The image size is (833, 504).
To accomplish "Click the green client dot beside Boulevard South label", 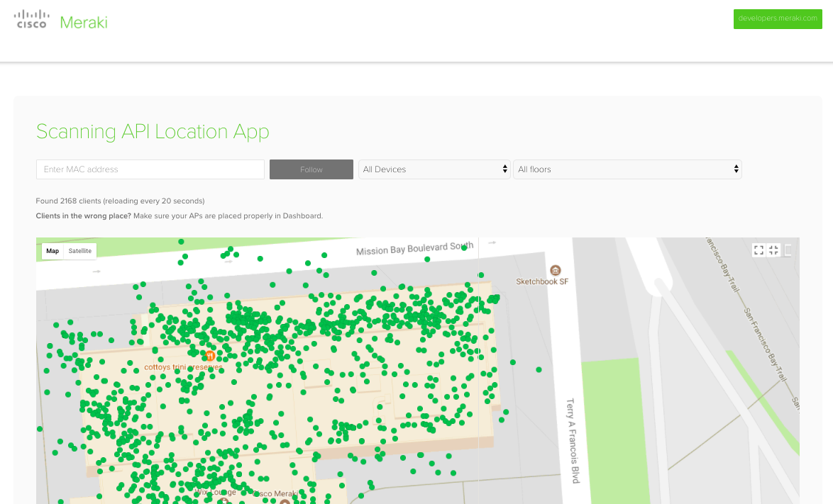I will pyautogui.click(x=463, y=247).
